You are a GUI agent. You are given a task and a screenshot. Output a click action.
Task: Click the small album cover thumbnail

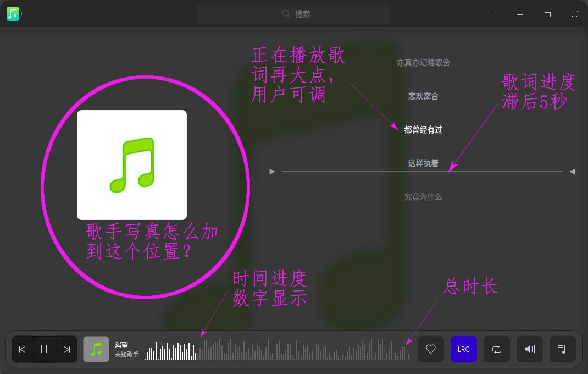(x=96, y=349)
